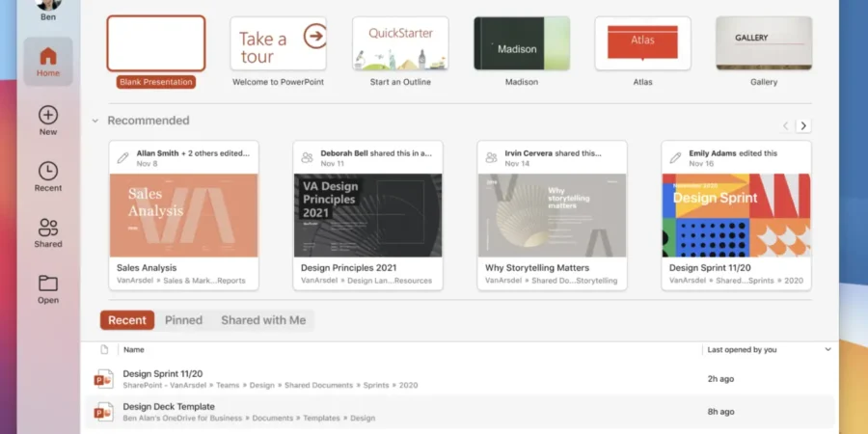Image resolution: width=868 pixels, height=434 pixels.
Task: Click the Recommended section heading
Action: coord(149,121)
